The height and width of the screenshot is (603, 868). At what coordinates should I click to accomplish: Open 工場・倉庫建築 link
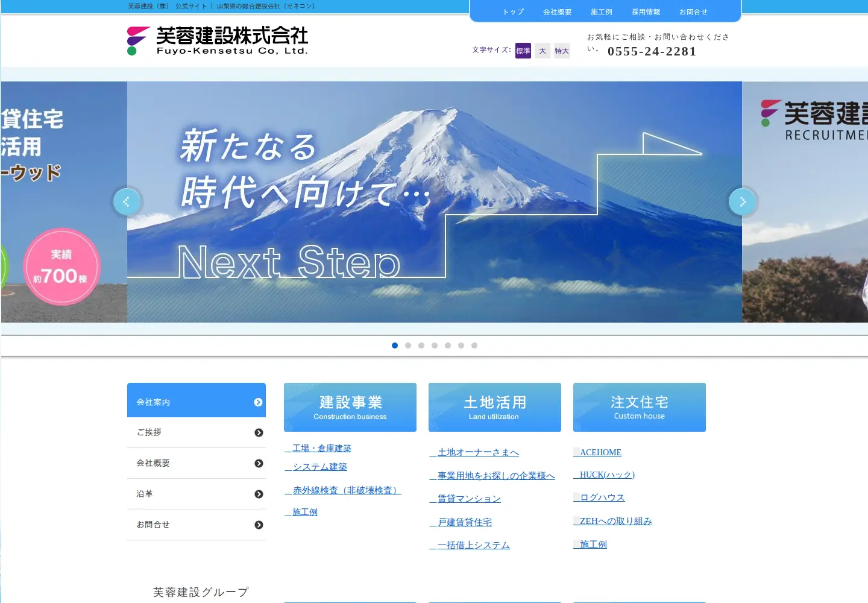pyautogui.click(x=318, y=448)
